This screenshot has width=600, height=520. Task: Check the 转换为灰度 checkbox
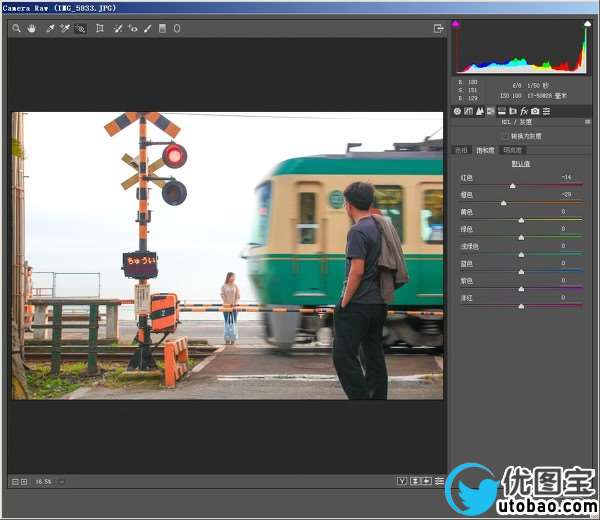click(505, 136)
